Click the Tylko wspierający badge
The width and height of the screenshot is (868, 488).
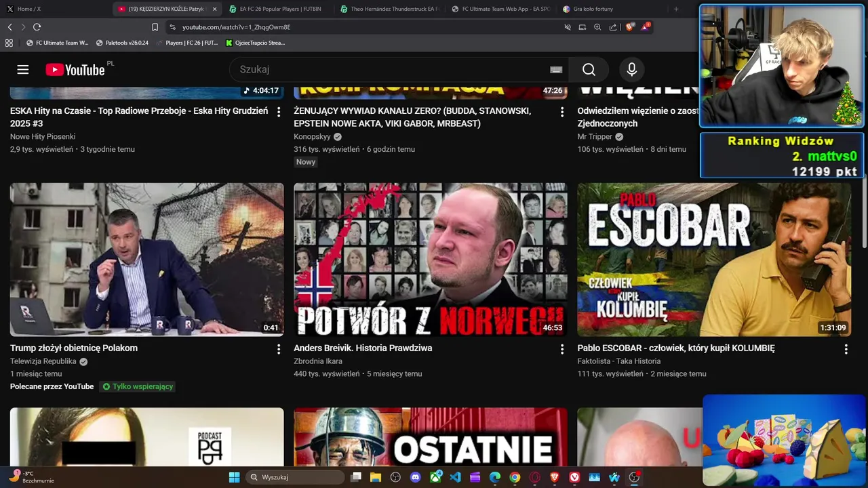tap(138, 386)
